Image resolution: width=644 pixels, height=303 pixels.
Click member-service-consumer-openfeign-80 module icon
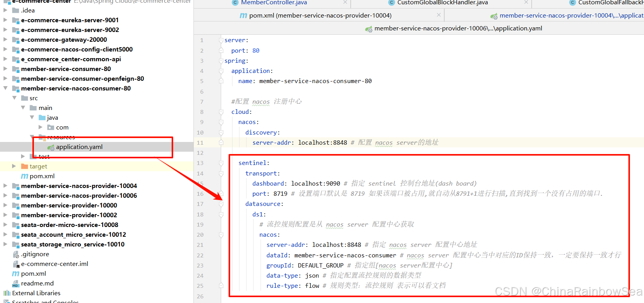[x=16, y=79]
